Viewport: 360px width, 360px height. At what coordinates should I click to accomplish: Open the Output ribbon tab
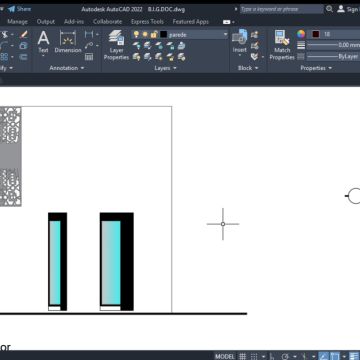click(46, 22)
